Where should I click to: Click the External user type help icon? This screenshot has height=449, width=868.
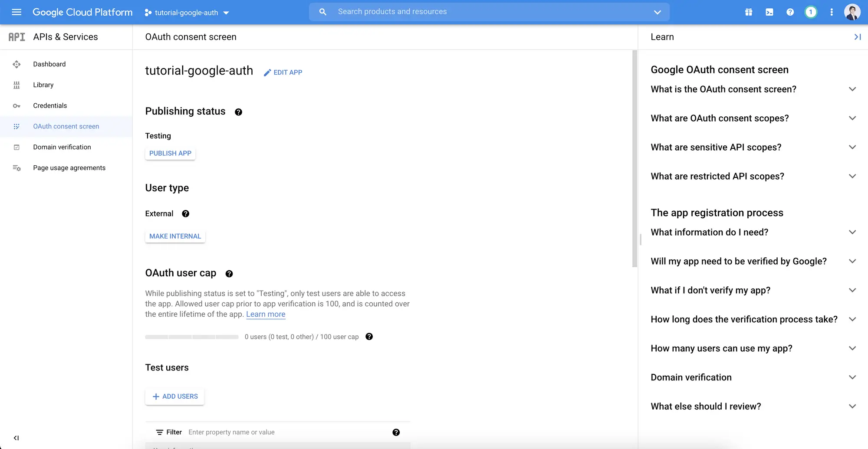185,213
